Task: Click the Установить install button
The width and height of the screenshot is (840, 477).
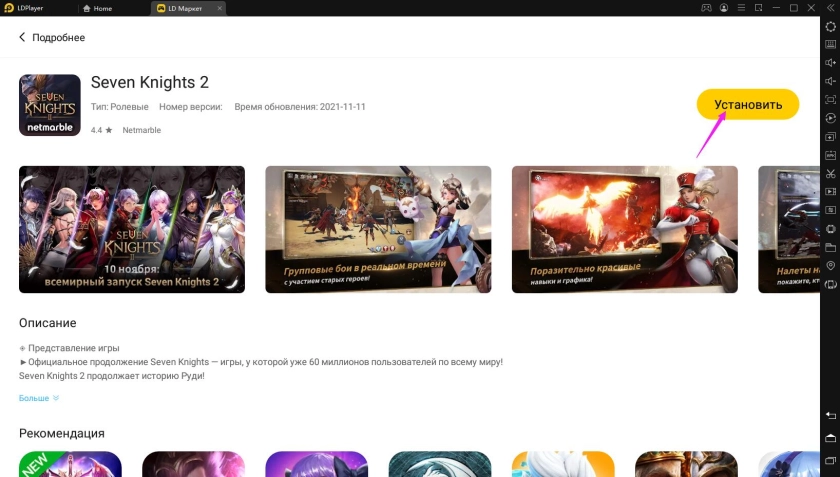Action: pyautogui.click(x=748, y=105)
